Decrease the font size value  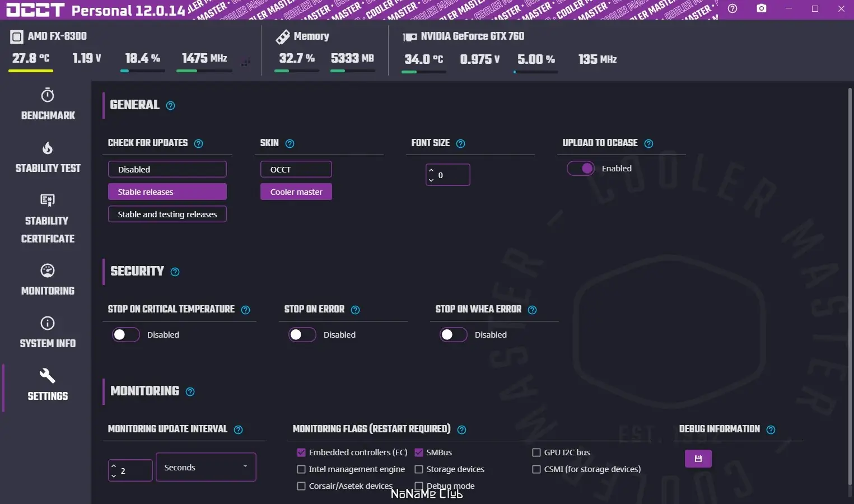tap(431, 180)
